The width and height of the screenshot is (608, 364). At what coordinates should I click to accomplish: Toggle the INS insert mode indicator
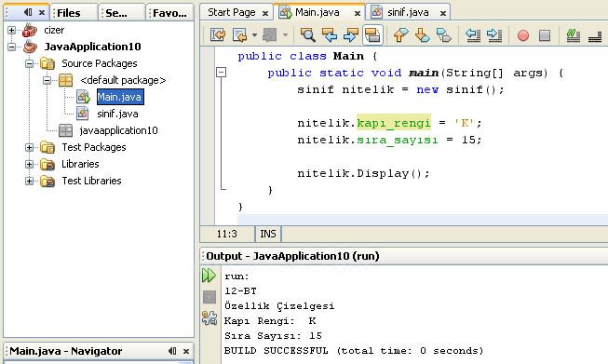(x=268, y=234)
